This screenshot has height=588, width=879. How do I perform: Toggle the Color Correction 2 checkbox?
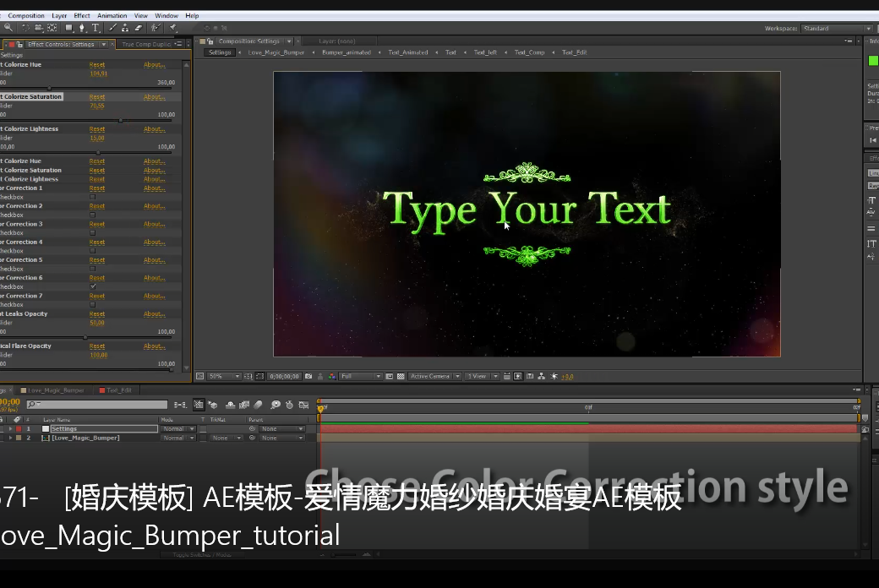(x=93, y=215)
